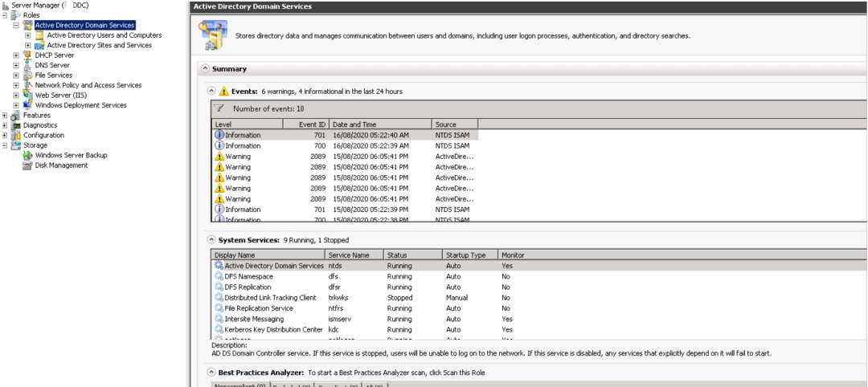This screenshot has height=387, width=868.
Task: Open Windows Server Backup
Action: 72,155
